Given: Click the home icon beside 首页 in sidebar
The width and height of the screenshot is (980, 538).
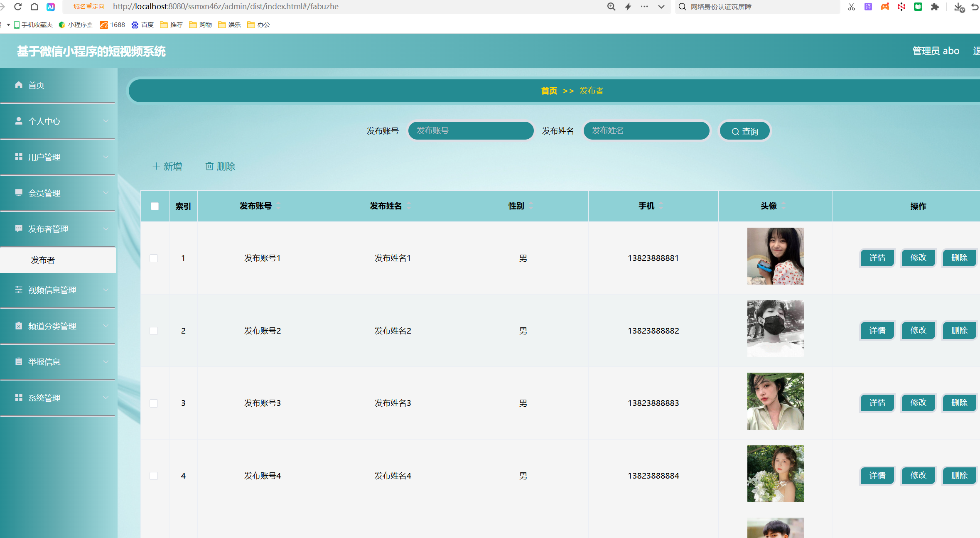Looking at the screenshot, I should (19, 85).
